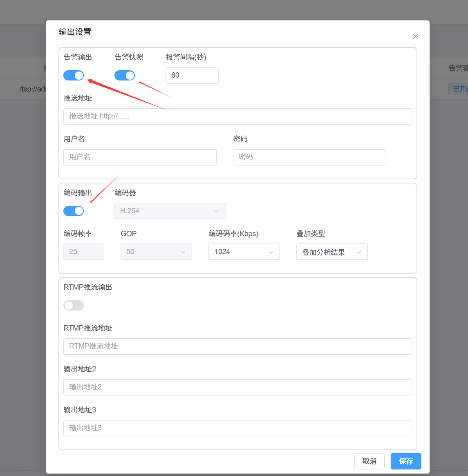468x476 pixels.
Task: Click the 取消 button
Action: 369,461
